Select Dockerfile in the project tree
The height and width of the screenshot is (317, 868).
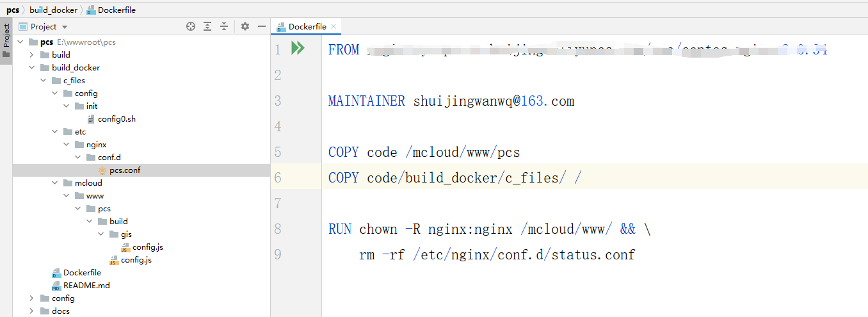[82, 273]
